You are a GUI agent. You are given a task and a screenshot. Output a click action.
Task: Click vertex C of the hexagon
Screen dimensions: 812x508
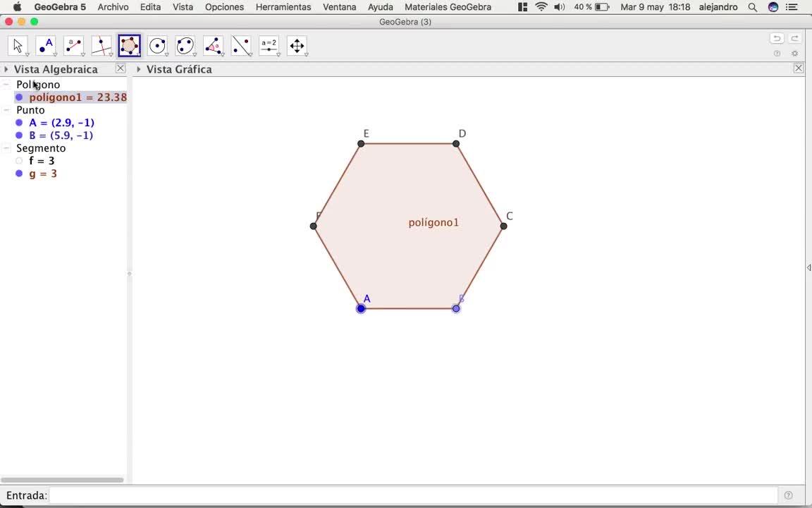click(x=503, y=226)
